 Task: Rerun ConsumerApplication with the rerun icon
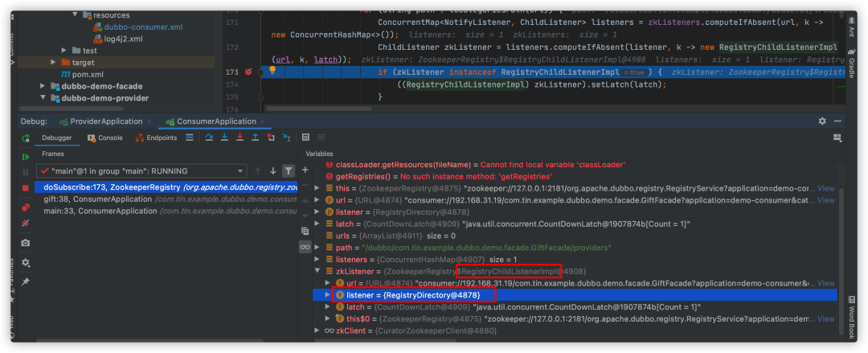pyautogui.click(x=26, y=138)
